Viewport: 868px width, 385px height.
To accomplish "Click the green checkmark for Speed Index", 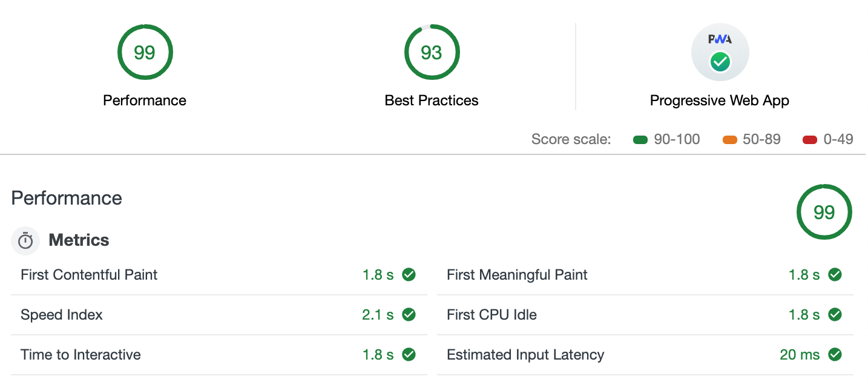I will (x=409, y=315).
